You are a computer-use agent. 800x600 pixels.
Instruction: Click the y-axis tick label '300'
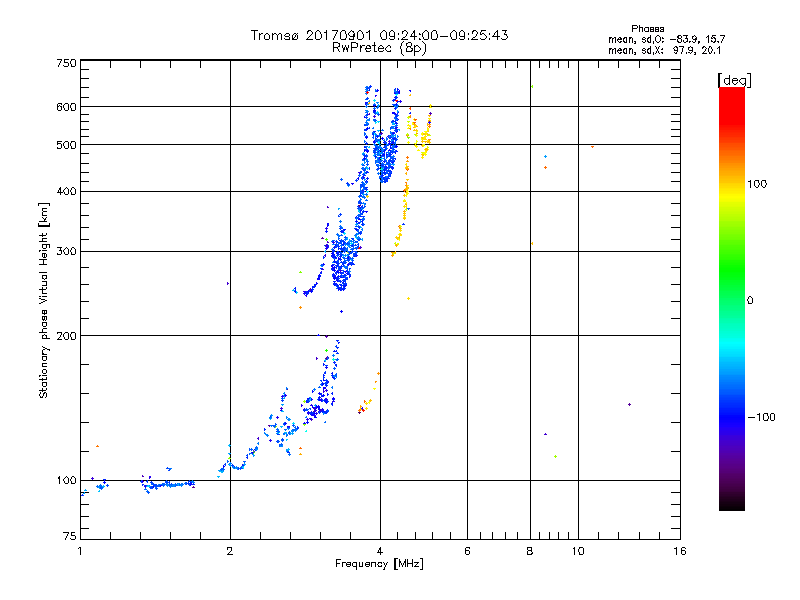66,252
